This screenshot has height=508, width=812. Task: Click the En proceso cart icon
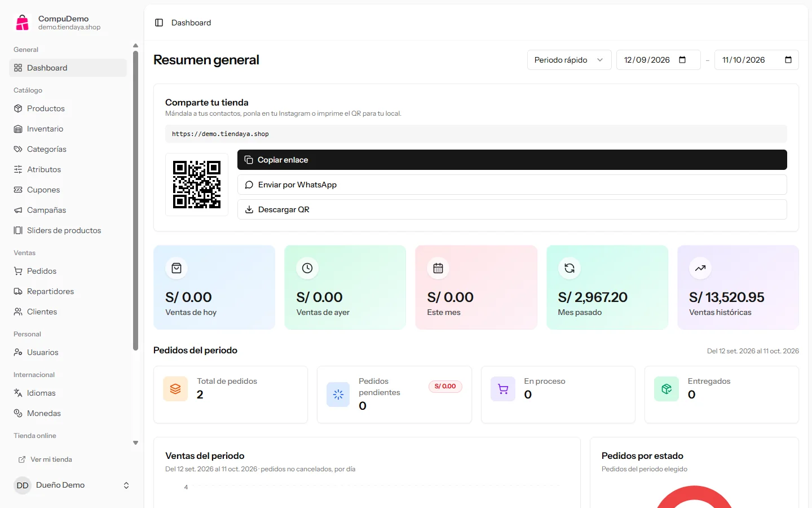tap(503, 389)
